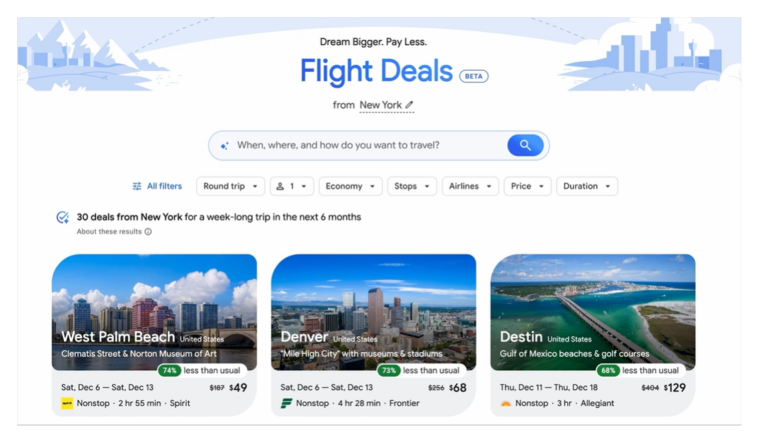The image size is (768, 446).
Task: Open the Round trip dropdown
Action: [230, 186]
